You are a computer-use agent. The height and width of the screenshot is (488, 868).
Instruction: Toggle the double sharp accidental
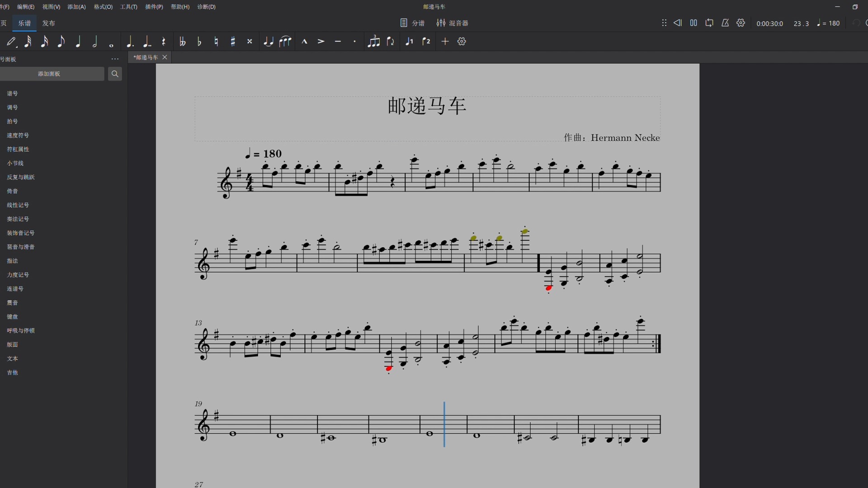pos(250,42)
